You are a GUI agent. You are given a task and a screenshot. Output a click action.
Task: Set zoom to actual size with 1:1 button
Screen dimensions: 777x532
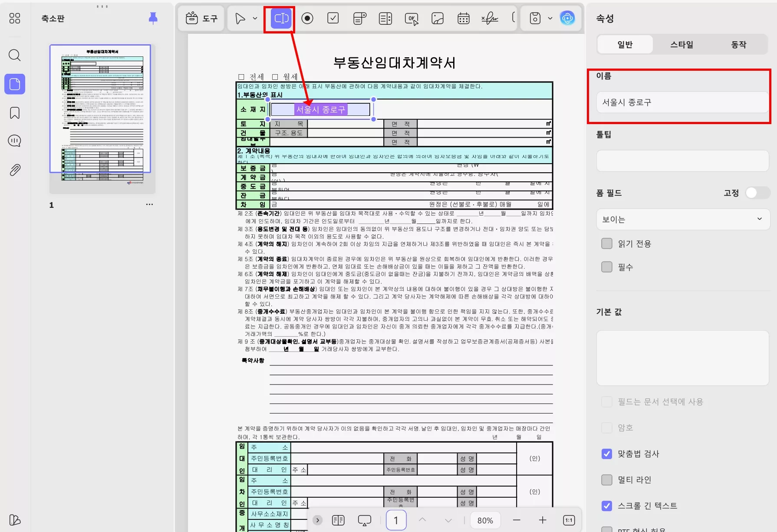pos(569,520)
